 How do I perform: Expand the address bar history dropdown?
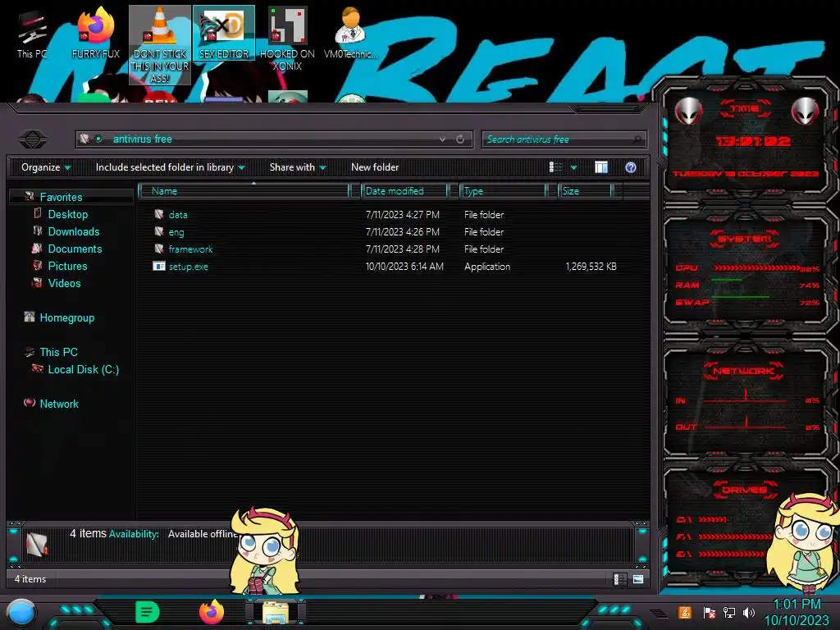(442, 139)
